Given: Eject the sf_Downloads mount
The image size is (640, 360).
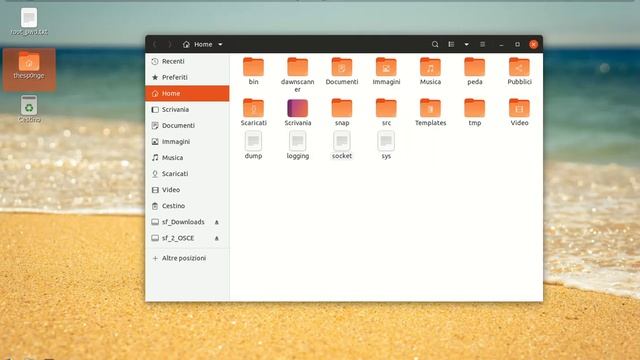Looking at the screenshot, I should coord(217,222).
